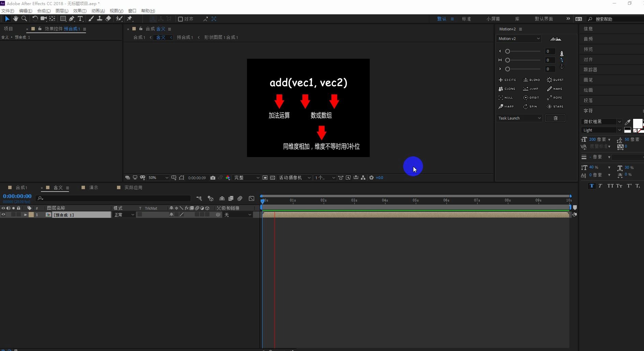Open the 50% magnification dropdown
Viewport: 644px width, 351px height.
(158, 178)
